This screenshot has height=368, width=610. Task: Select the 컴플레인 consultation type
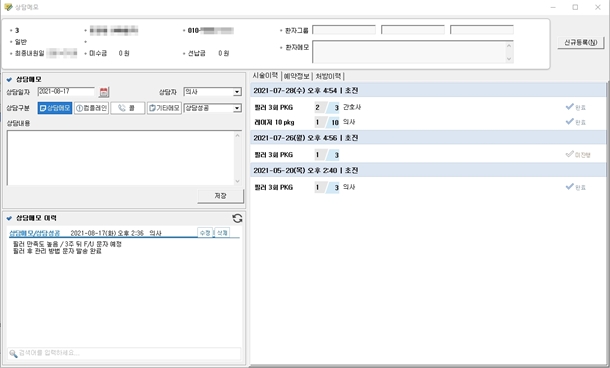[x=91, y=108]
